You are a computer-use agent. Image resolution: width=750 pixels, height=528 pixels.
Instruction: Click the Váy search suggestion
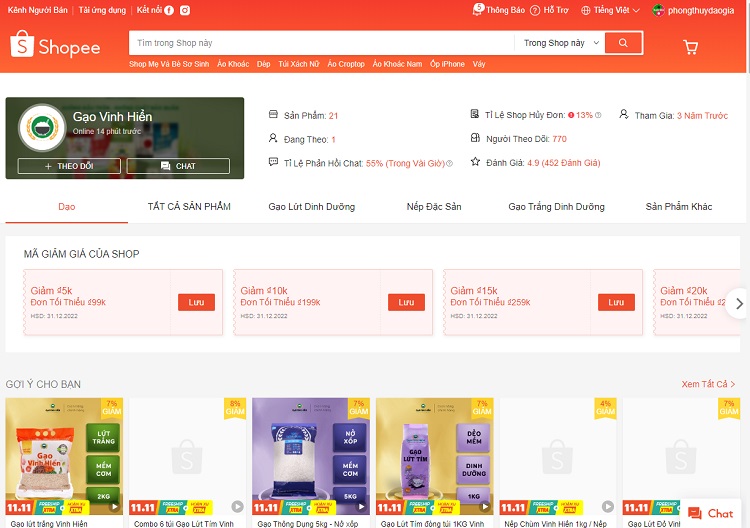coord(479,64)
